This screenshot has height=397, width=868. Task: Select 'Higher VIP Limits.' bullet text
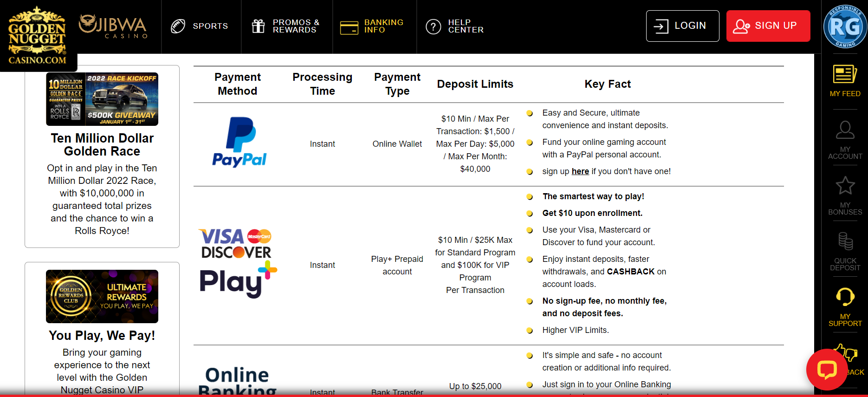(x=576, y=330)
